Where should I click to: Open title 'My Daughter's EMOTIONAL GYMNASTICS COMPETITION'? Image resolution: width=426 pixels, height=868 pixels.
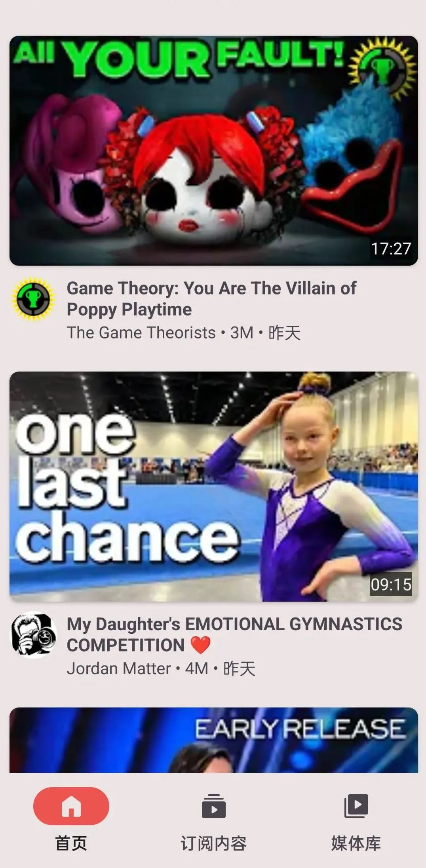(x=234, y=635)
